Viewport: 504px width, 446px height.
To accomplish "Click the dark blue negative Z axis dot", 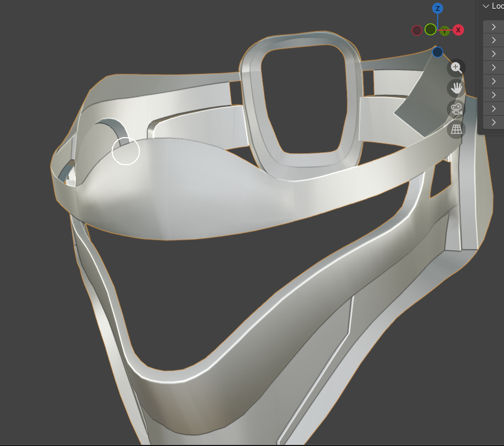I will [438, 52].
